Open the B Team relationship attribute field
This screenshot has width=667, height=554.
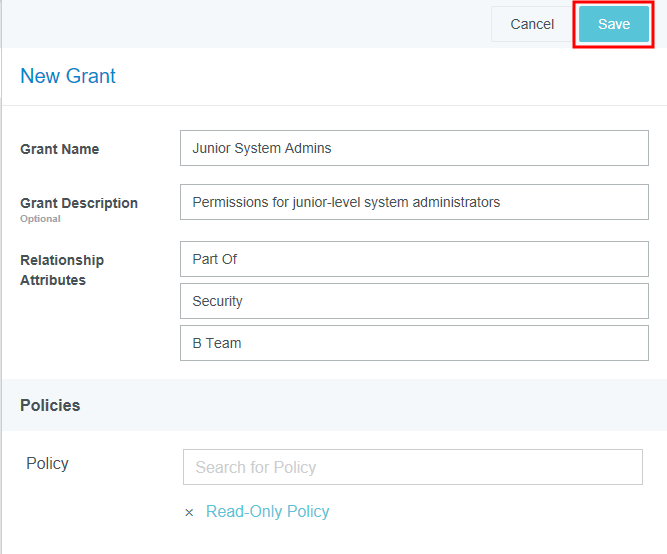414,343
